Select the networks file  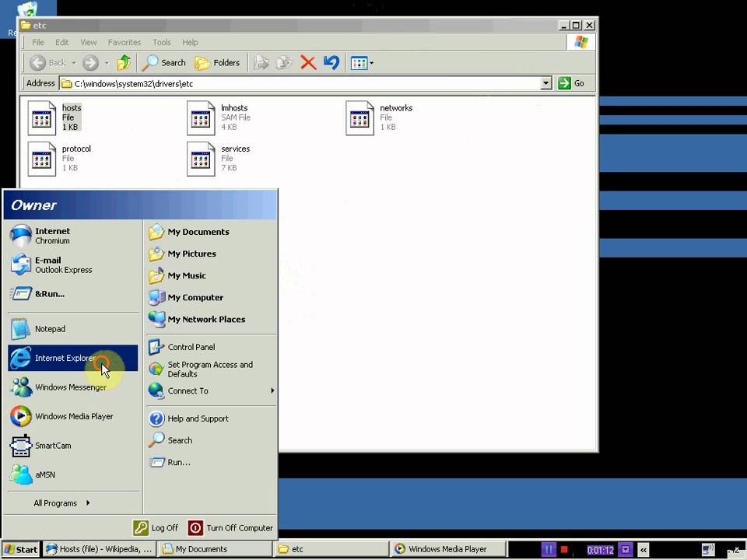pyautogui.click(x=379, y=117)
